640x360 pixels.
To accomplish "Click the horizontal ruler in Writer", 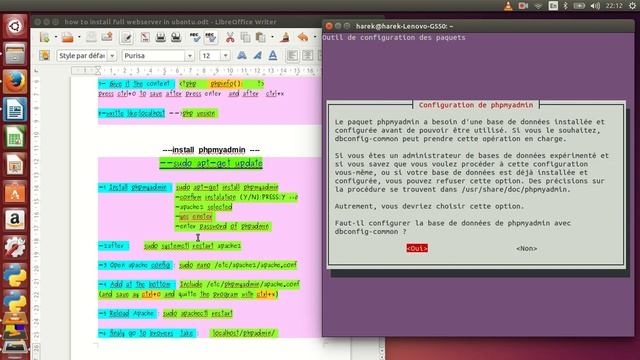I will [x=196, y=71].
